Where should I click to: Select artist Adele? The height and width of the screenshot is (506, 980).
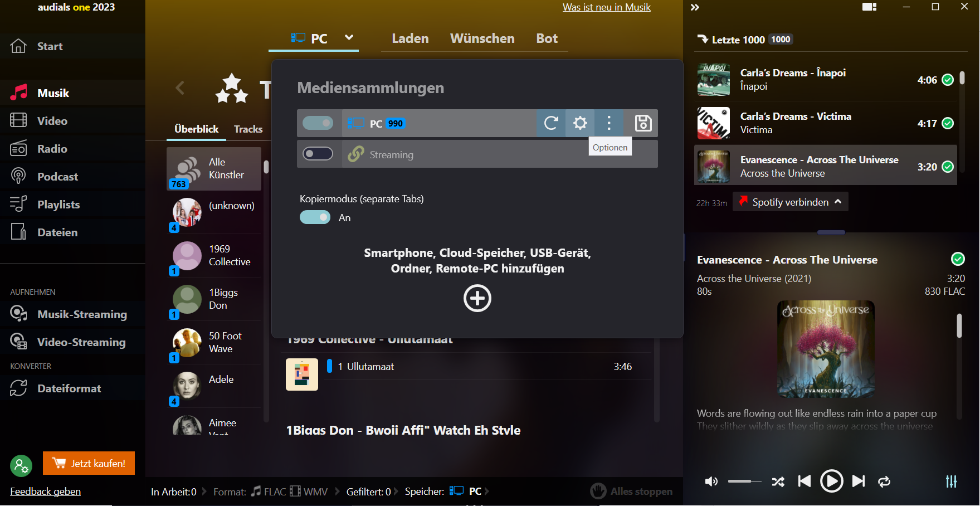click(x=214, y=386)
